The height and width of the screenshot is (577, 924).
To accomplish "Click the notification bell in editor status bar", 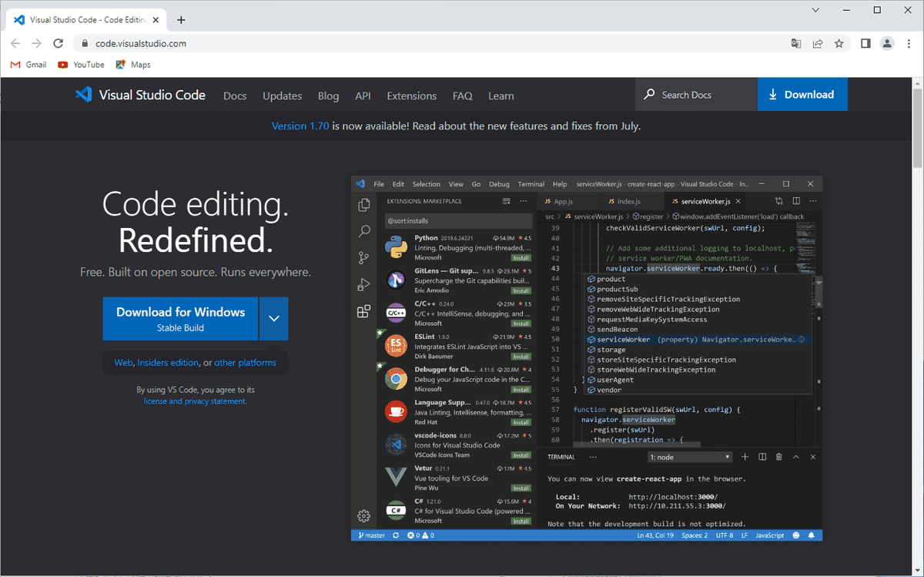I will point(812,535).
